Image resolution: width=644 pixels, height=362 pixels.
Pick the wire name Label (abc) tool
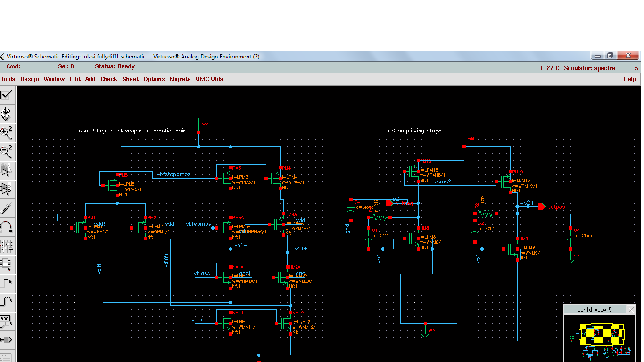[x=6, y=320]
